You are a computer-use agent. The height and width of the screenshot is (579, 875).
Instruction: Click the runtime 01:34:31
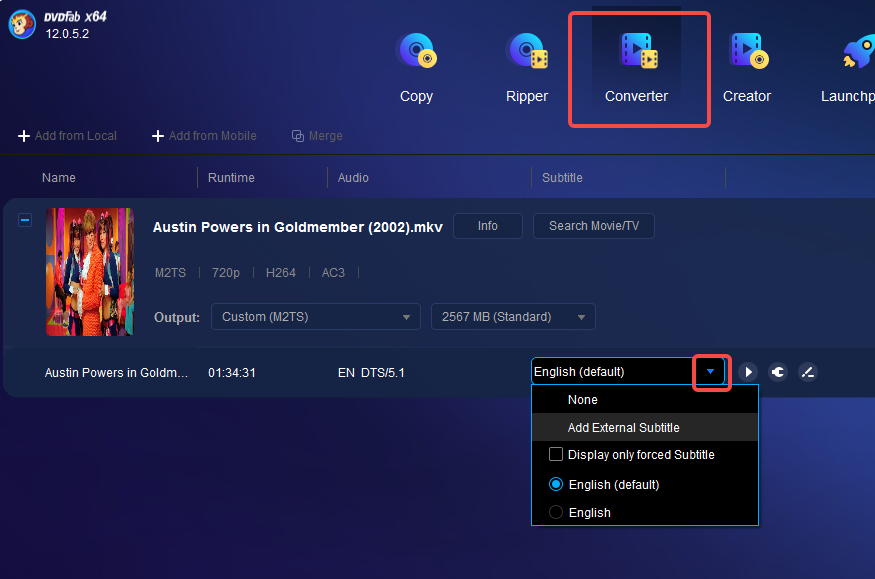[232, 373]
